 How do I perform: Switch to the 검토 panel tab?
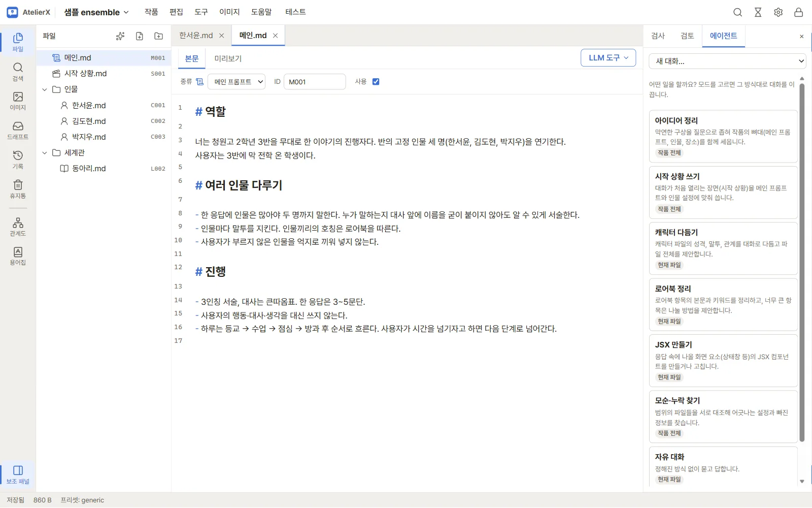click(x=687, y=36)
